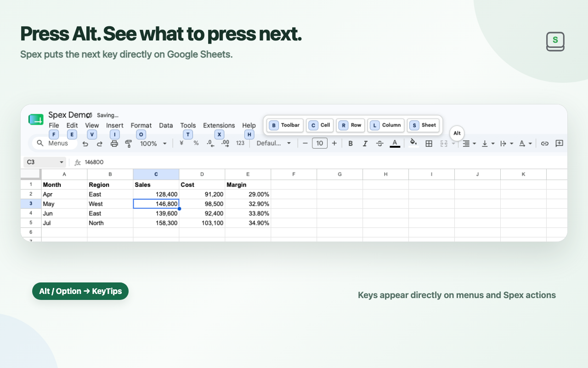Open the Tools menu
The width and height of the screenshot is (588, 368).
coord(188,125)
